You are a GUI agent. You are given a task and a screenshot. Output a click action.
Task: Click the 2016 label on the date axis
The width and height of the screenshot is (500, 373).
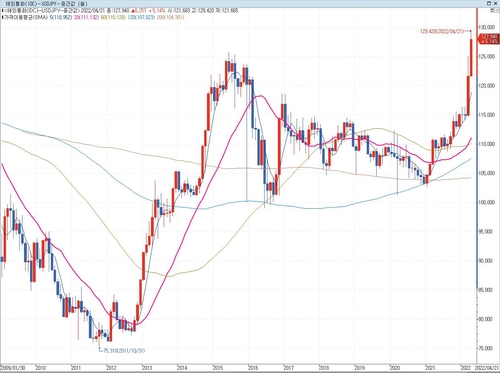[x=253, y=368]
